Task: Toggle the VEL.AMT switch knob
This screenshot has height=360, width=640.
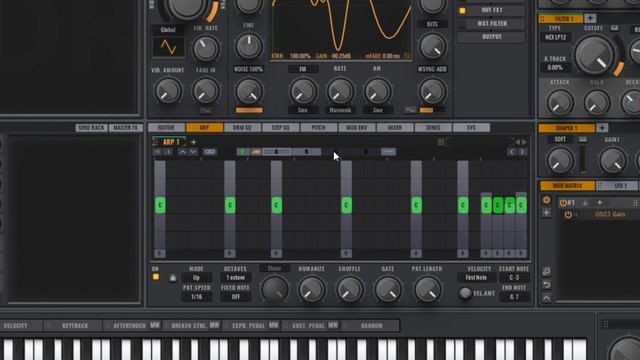Action: (464, 293)
